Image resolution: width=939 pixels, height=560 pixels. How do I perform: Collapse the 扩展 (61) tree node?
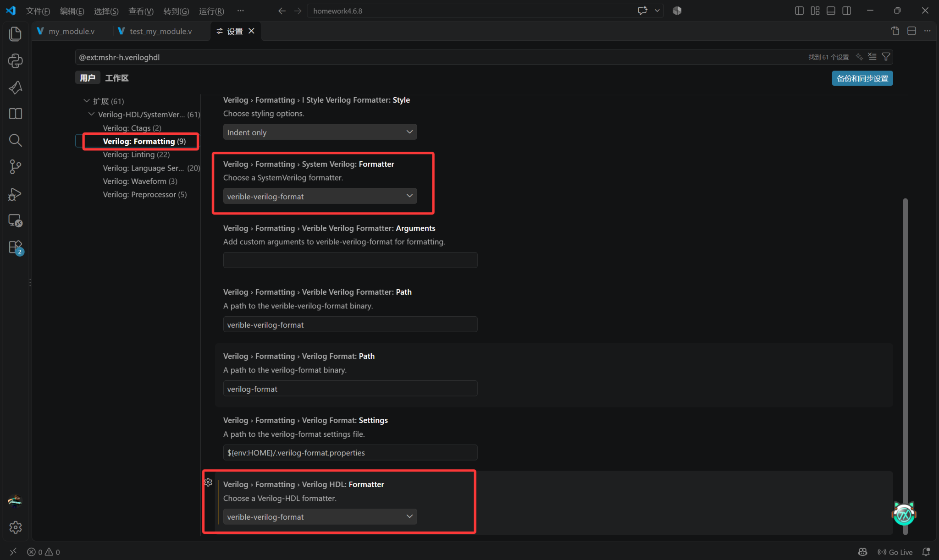(87, 101)
